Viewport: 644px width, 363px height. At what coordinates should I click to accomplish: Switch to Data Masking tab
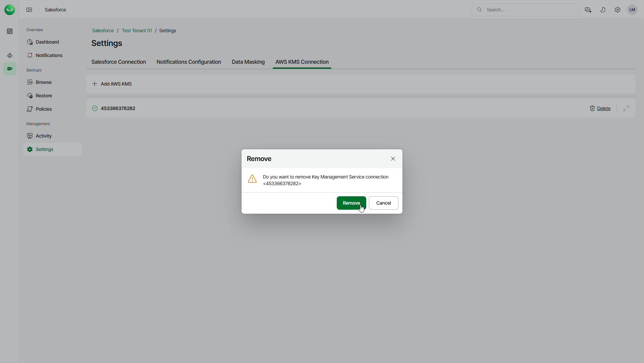point(248,62)
